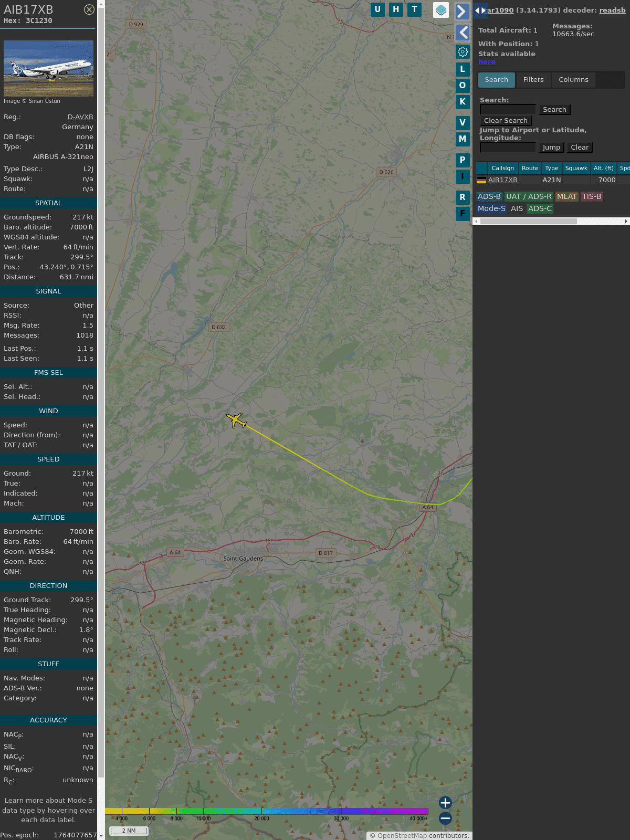
Task: Click scrollbar right arrow under aircraft table
Action: click(x=626, y=221)
